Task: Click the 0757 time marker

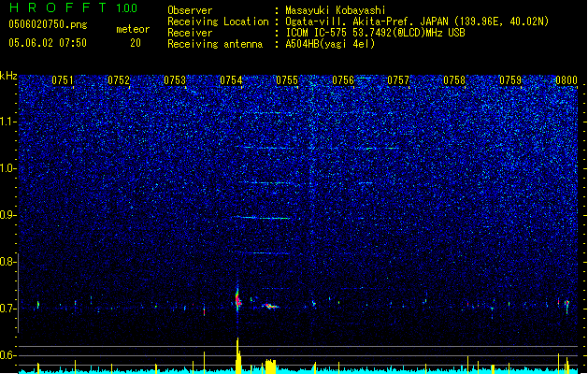Action: [398, 80]
